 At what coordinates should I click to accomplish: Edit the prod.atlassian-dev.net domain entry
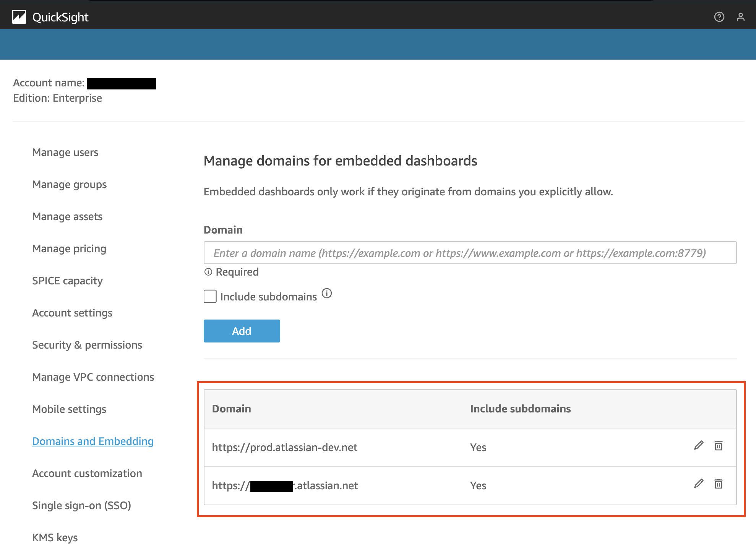699,446
